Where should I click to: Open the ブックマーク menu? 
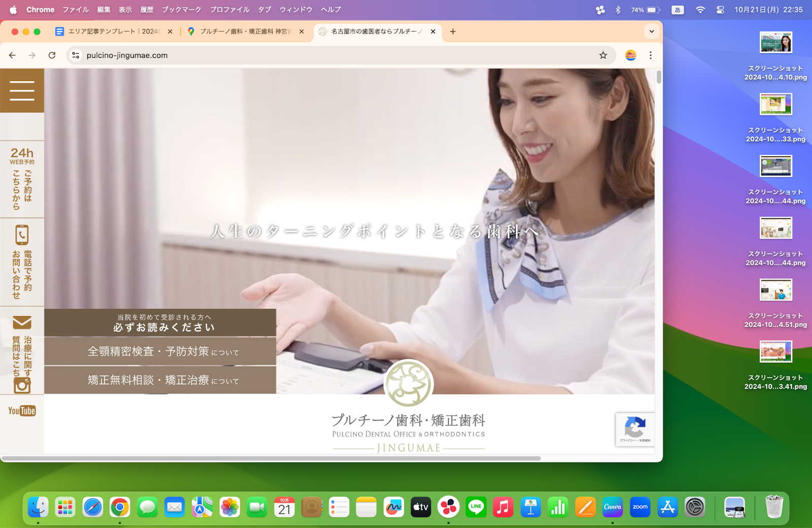[x=181, y=10]
